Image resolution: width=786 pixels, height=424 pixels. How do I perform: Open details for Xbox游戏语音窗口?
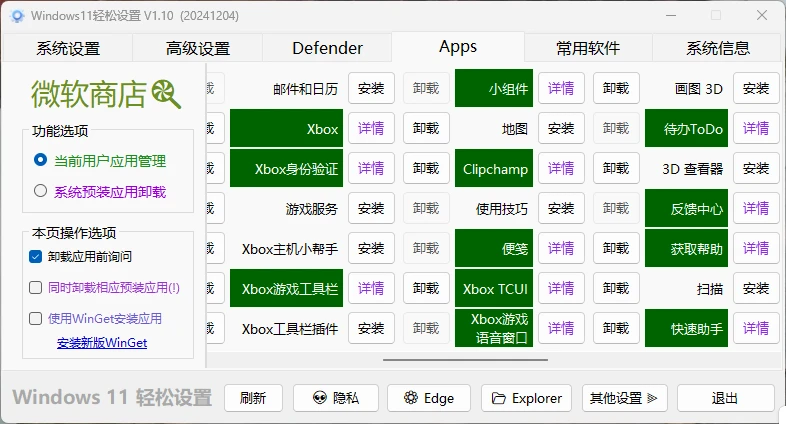coord(561,329)
